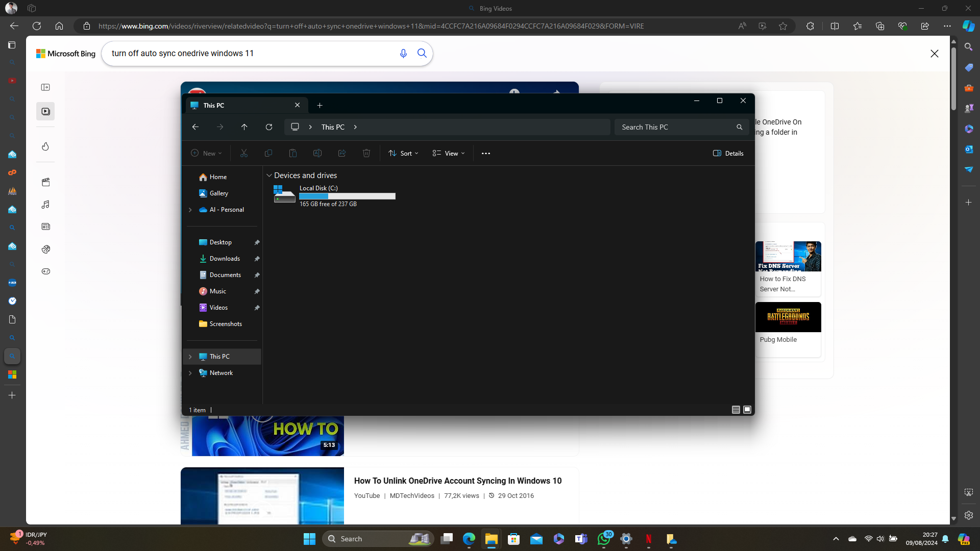
Task: Click the Refresh icon in File Explorer
Action: coord(269,127)
